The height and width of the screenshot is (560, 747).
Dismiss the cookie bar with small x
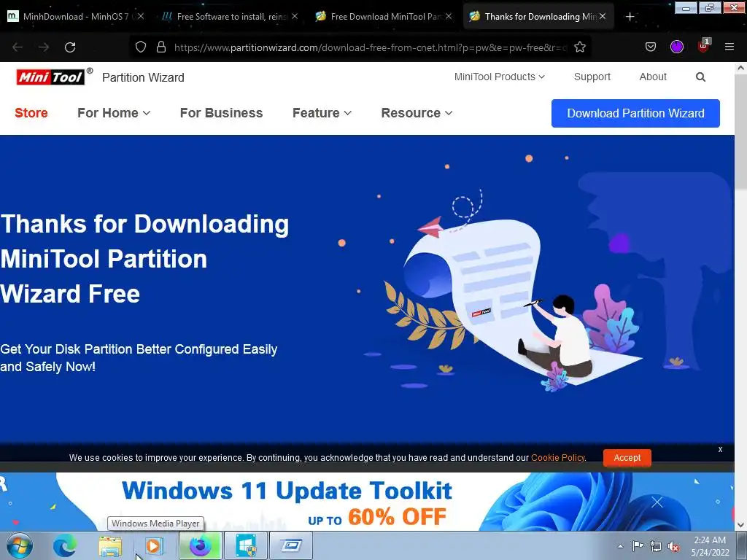(x=720, y=449)
